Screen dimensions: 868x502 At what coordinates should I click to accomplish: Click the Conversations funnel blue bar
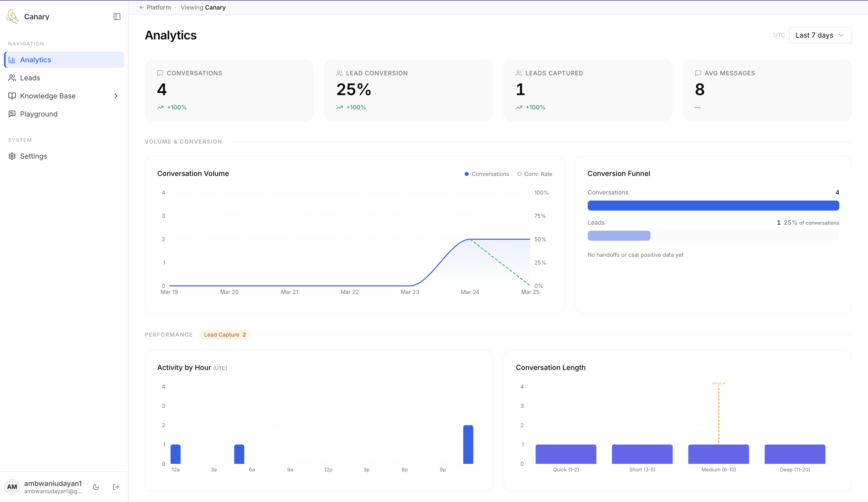pyautogui.click(x=713, y=206)
